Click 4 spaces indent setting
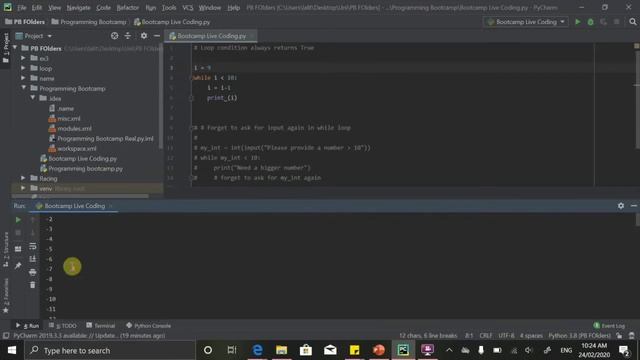 (531, 336)
